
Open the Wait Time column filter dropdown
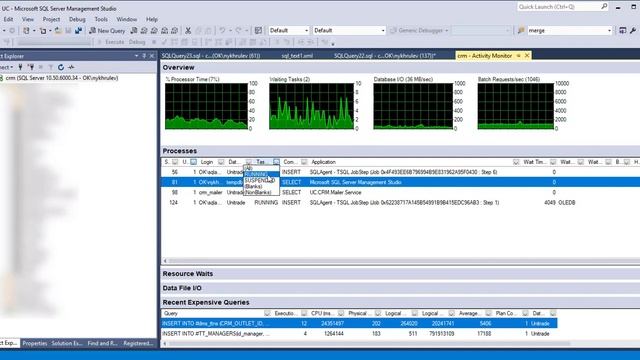pos(553,162)
